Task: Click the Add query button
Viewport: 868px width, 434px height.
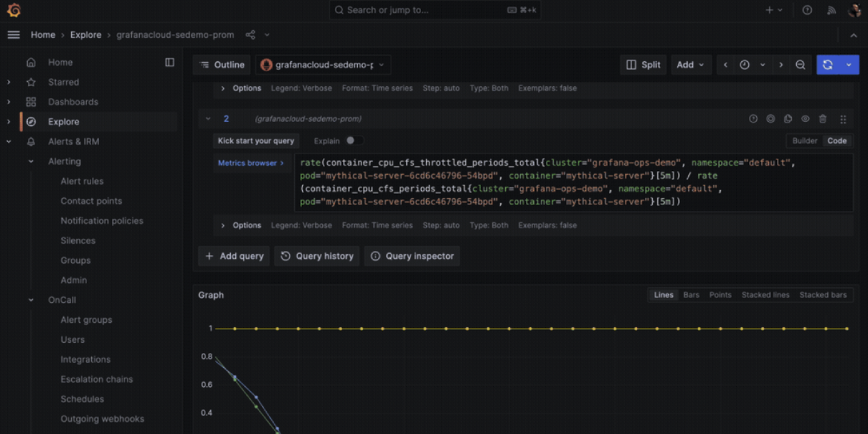Action: point(234,256)
